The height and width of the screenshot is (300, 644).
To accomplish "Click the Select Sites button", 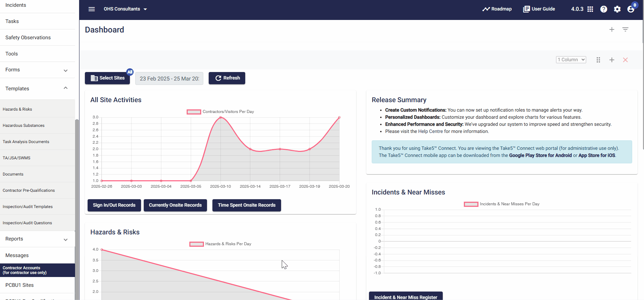I will (108, 78).
